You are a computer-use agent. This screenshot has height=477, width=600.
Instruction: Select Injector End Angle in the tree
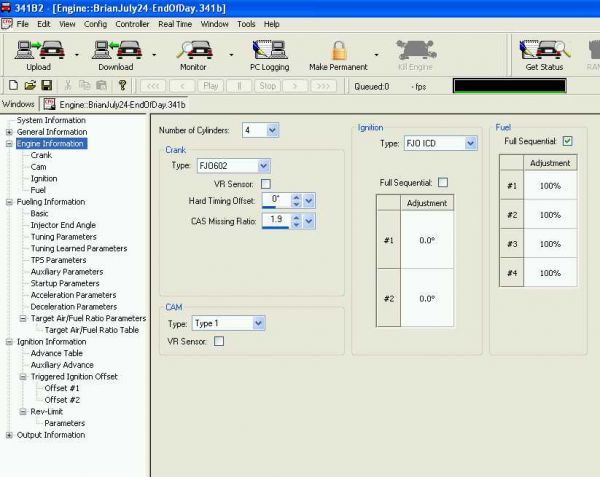tap(63, 225)
